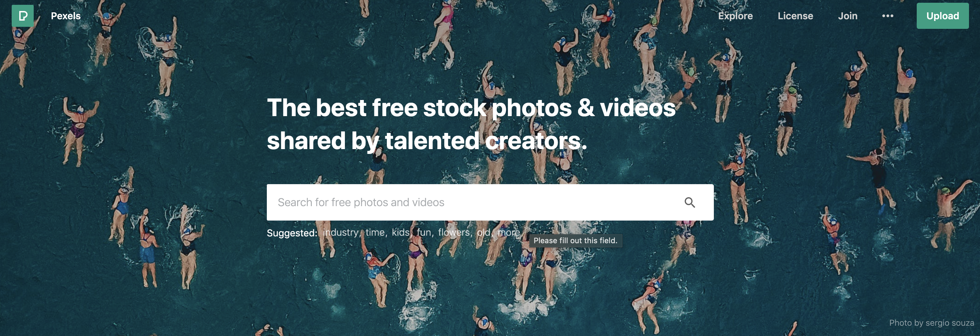Click the Suggested label text
980x336 pixels.
[292, 233]
